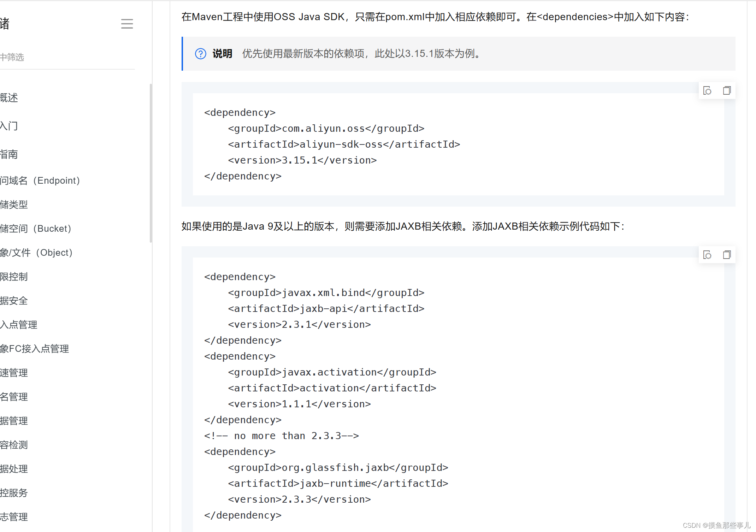The image size is (756, 532).
Task: Copy the aliyun-sdk-oss dependency code block
Action: coord(727,91)
